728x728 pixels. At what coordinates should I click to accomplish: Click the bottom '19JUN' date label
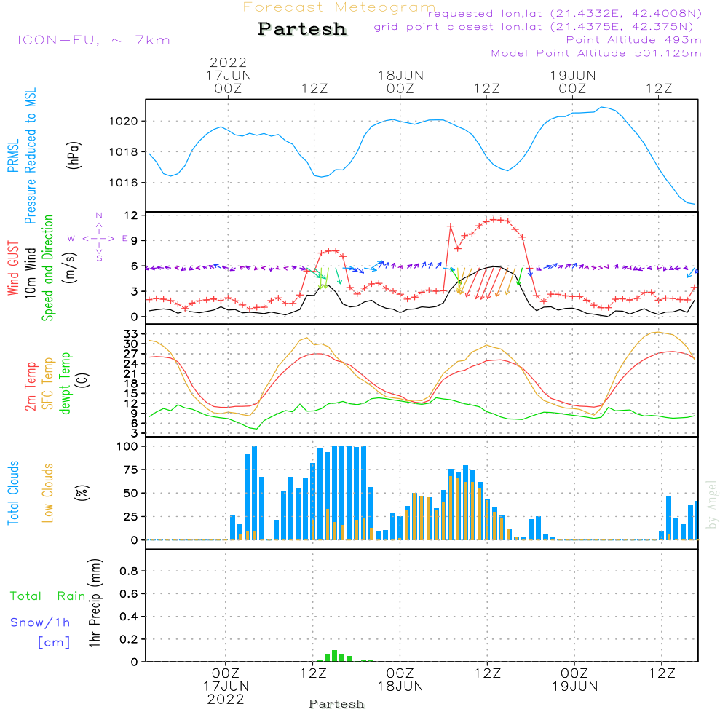(575, 687)
